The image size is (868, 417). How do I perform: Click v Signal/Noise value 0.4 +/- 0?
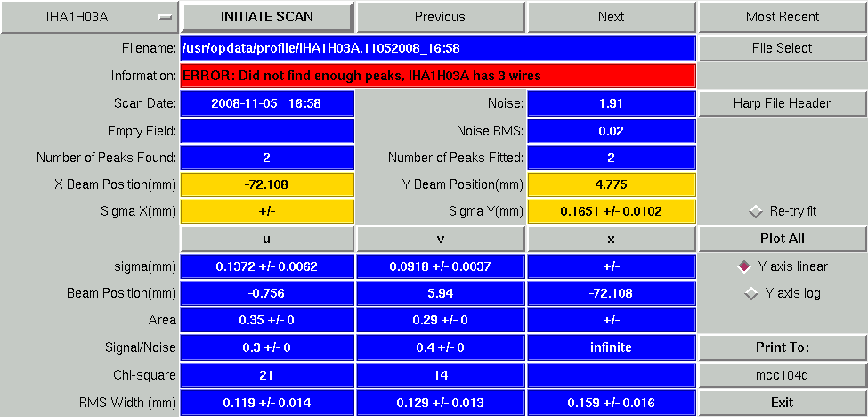(440, 347)
